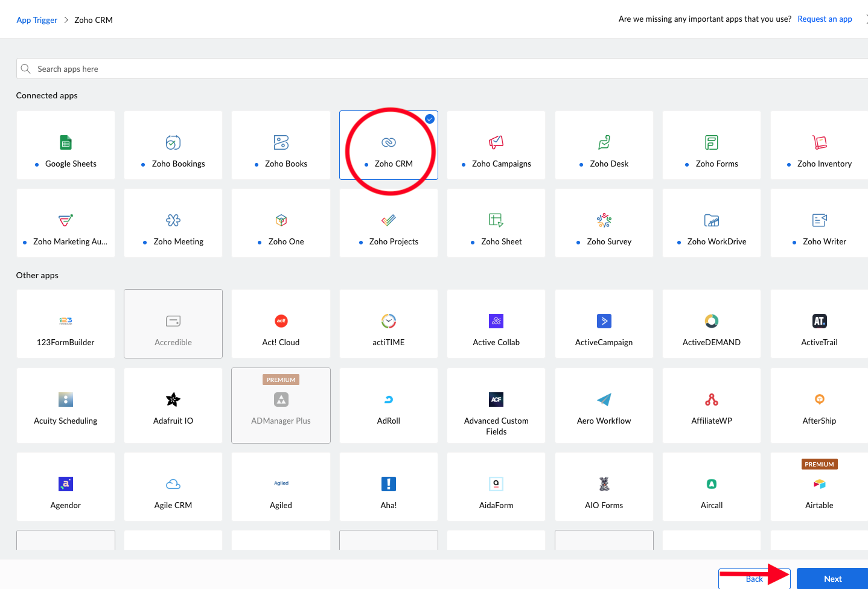Choose the Zoho Survey icon

tap(604, 220)
